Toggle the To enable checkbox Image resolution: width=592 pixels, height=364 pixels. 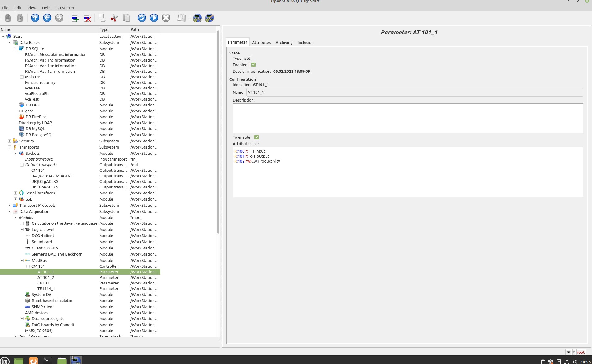click(257, 137)
